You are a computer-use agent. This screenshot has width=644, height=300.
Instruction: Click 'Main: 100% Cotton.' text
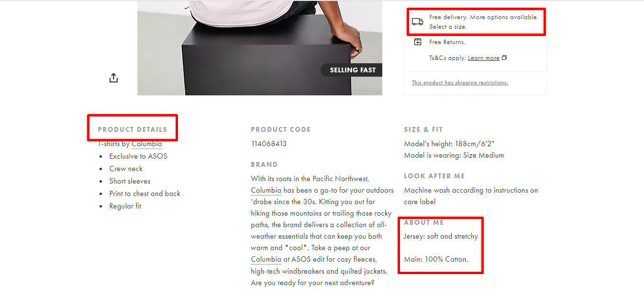[x=436, y=259]
